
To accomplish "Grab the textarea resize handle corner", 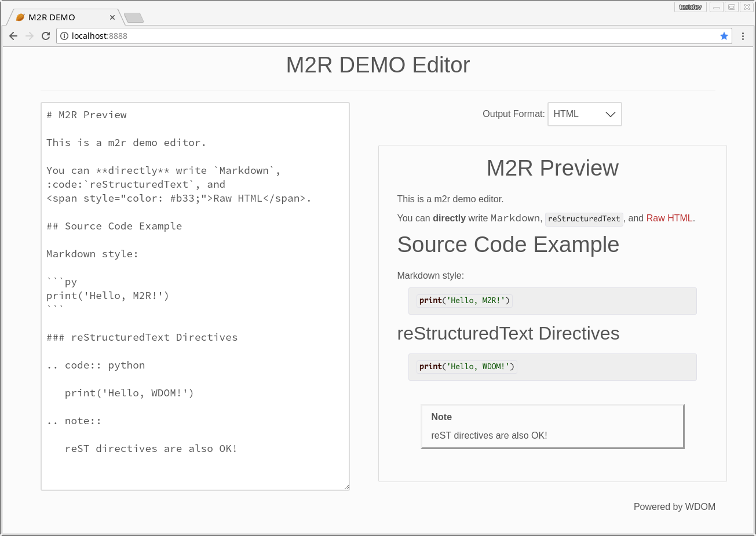I will click(x=346, y=487).
